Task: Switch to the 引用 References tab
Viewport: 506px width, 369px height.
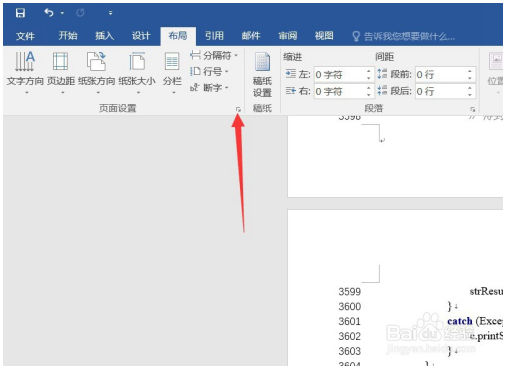Action: point(214,36)
